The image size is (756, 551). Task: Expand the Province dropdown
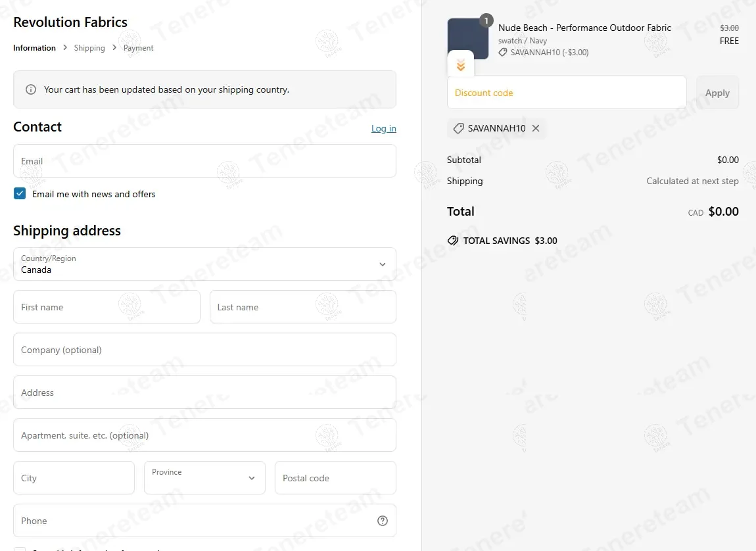coord(204,478)
